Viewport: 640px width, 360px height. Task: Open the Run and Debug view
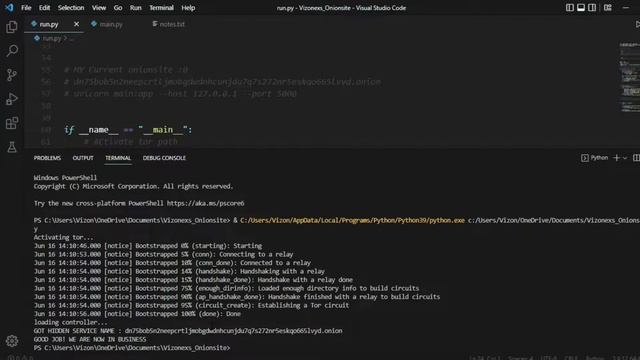click(12, 99)
